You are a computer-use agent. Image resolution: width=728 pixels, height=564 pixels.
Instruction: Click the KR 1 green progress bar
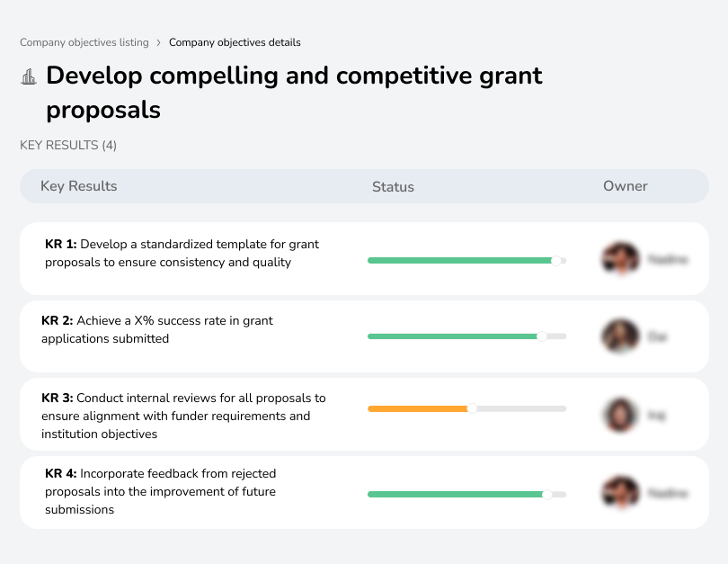pos(460,260)
